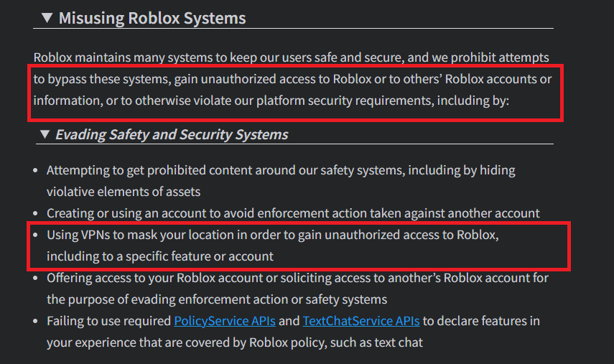Screen dimensions: 614x364
Task: Click the Misusing Roblox Systems heading text
Action: (x=152, y=18)
